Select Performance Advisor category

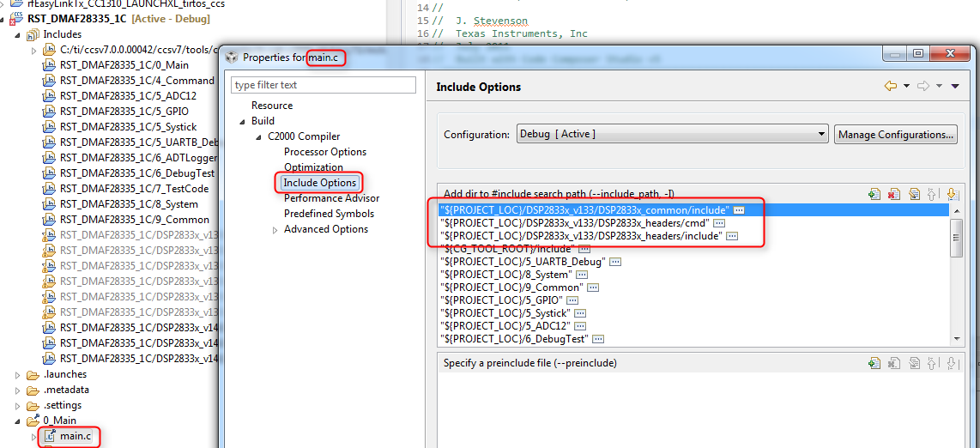(x=331, y=198)
